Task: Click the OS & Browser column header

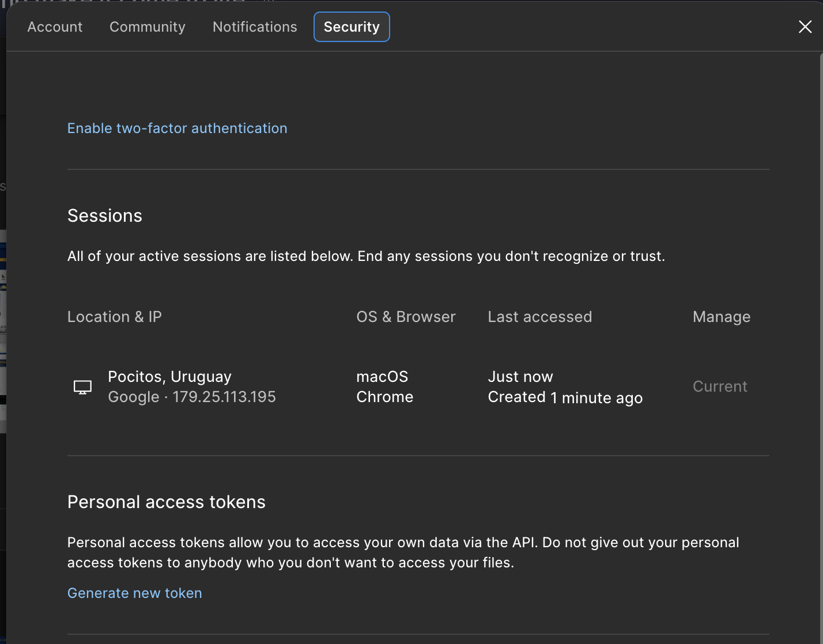Action: 406,317
